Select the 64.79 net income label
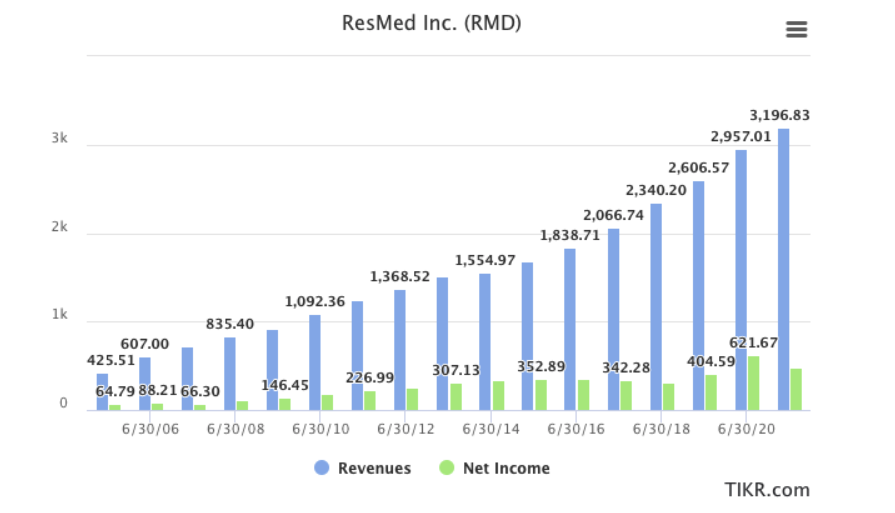This screenshot has height=513, width=895. pos(115,391)
